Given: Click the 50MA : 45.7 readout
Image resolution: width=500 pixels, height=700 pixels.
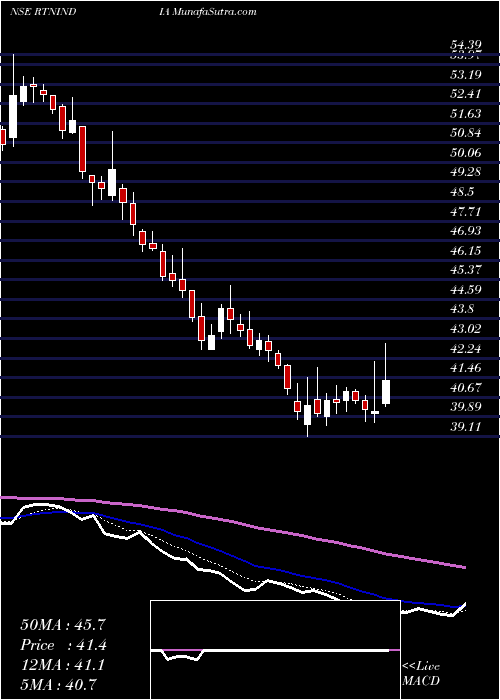Looking at the screenshot, I should pos(63,625).
